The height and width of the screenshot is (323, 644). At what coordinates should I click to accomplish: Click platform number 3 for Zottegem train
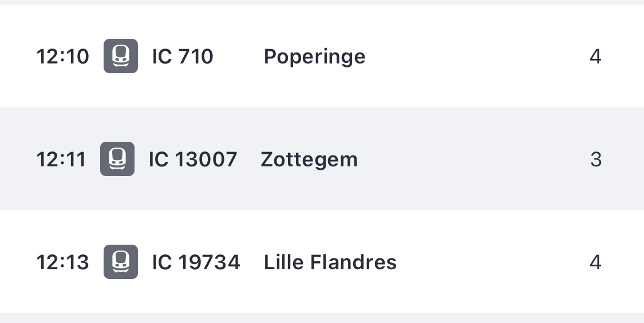pos(596,159)
